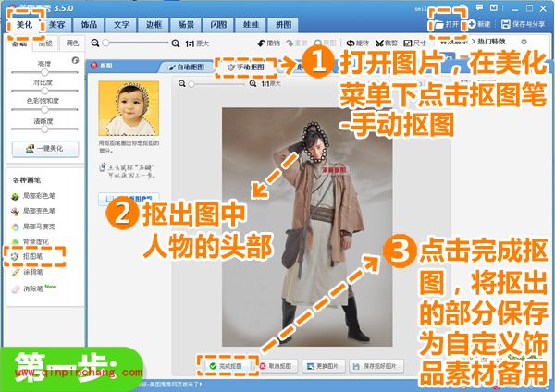555x392 pixels.
Task: Switch to the 手动抠图 tab
Action: pyautogui.click(x=246, y=67)
